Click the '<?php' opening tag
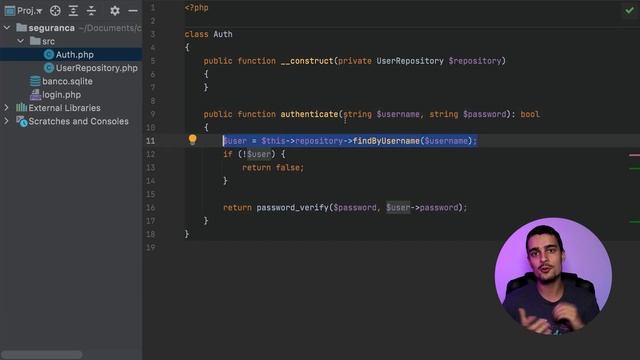Screen dimensions: 640x360 [x=196, y=8]
